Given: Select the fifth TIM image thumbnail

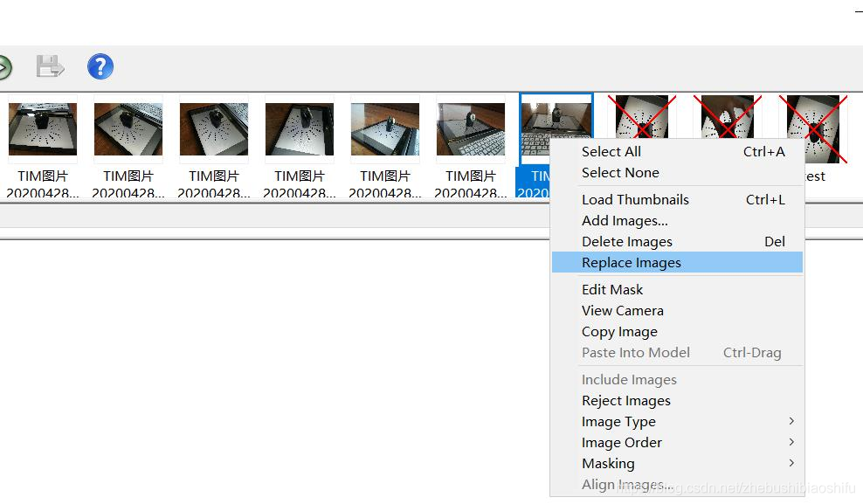Looking at the screenshot, I should click(385, 129).
